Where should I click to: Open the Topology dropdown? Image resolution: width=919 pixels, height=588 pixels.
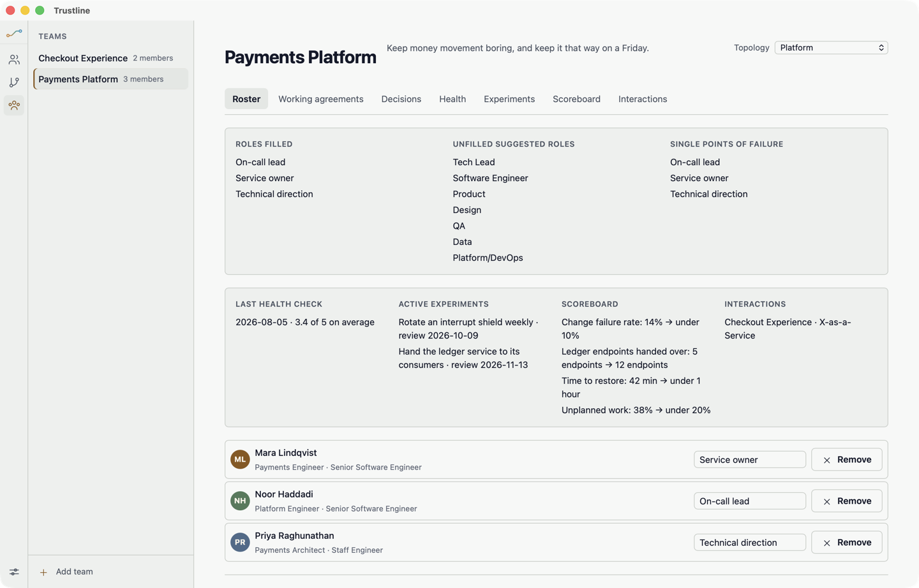point(831,48)
